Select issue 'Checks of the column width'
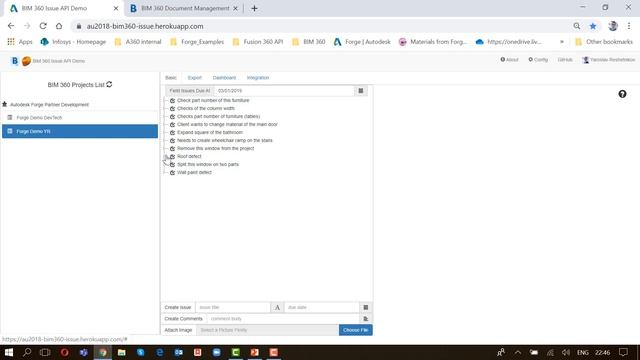Image resolution: width=640 pixels, height=360 pixels. [x=206, y=108]
